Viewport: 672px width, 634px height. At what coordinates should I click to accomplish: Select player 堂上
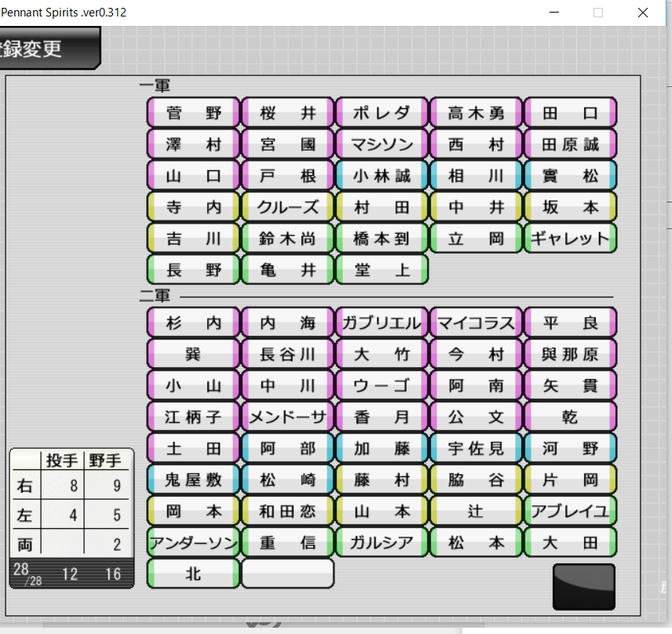click(382, 269)
